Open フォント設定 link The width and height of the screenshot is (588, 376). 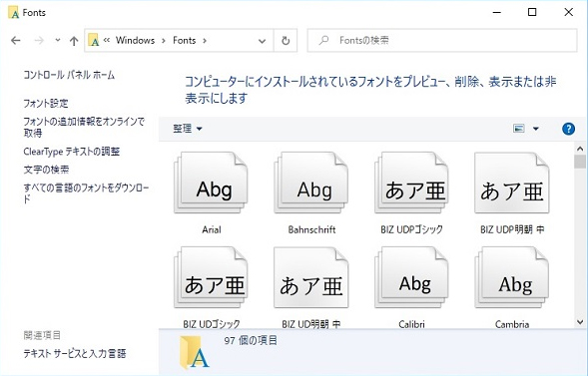point(46,104)
